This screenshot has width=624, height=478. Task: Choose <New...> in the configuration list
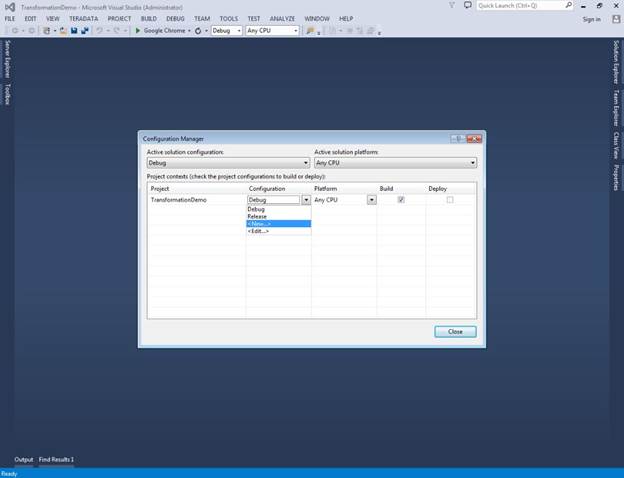279,224
